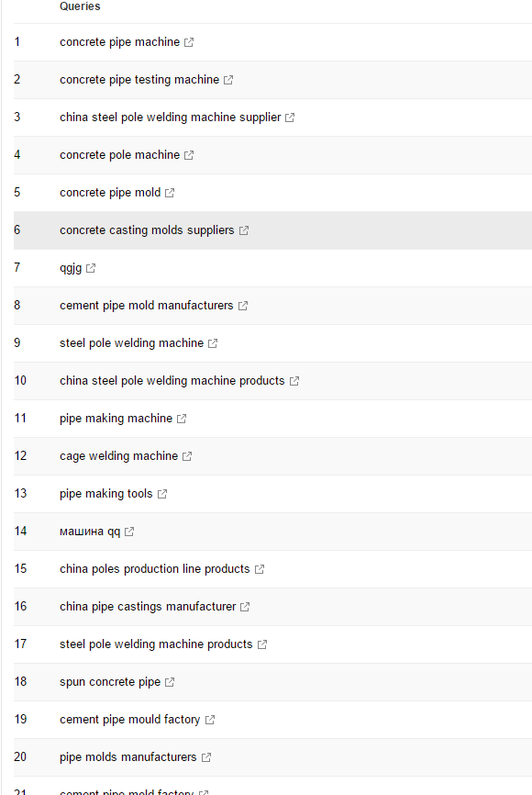Click external icon for 'concrete casting molds suppliers'
This screenshot has width=532, height=795.
[x=244, y=230]
